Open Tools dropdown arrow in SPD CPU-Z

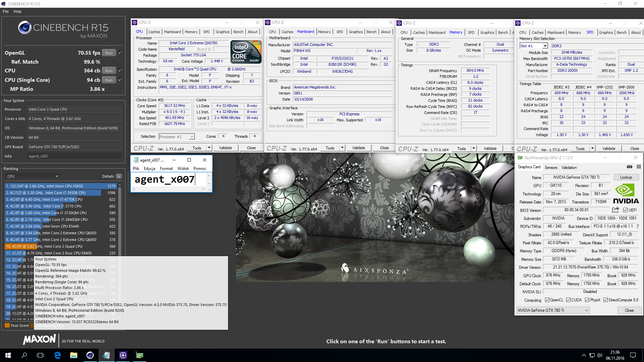[592, 148]
